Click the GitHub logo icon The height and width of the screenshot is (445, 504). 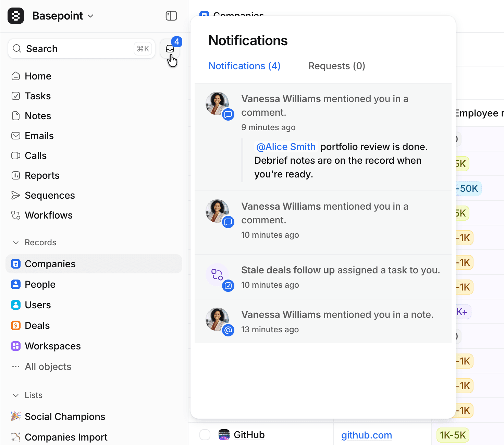click(x=224, y=435)
